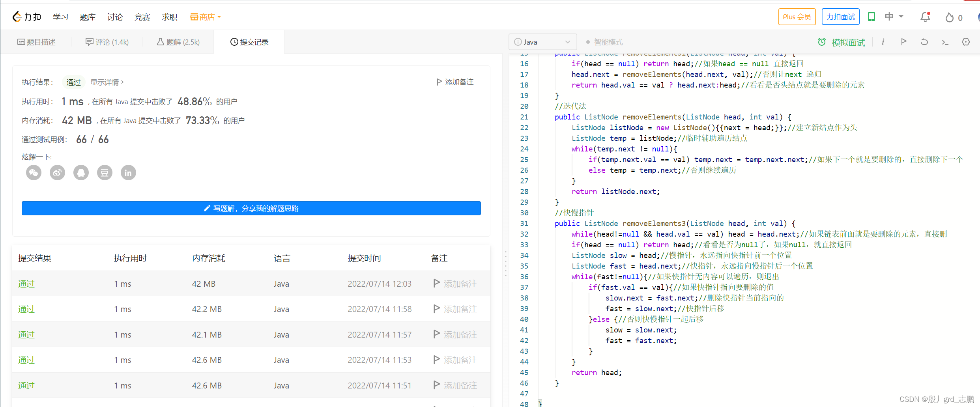Switch to 题目描述 tab

tap(36, 42)
